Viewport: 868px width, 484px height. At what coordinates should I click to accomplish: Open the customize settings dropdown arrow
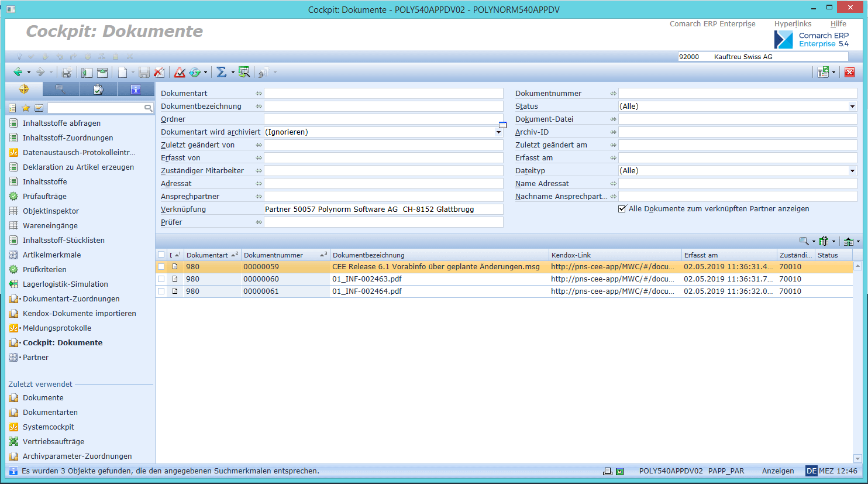833,73
